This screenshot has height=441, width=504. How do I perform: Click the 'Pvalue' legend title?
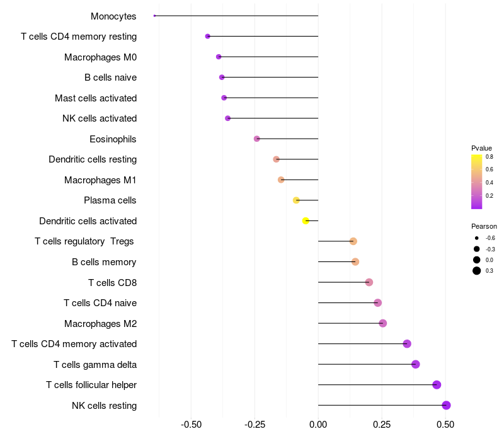pos(481,148)
